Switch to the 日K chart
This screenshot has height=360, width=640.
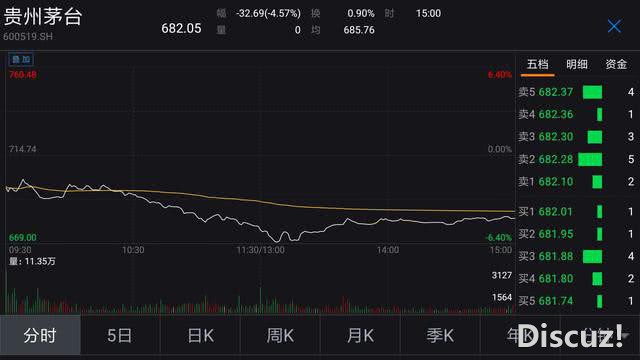point(200,336)
